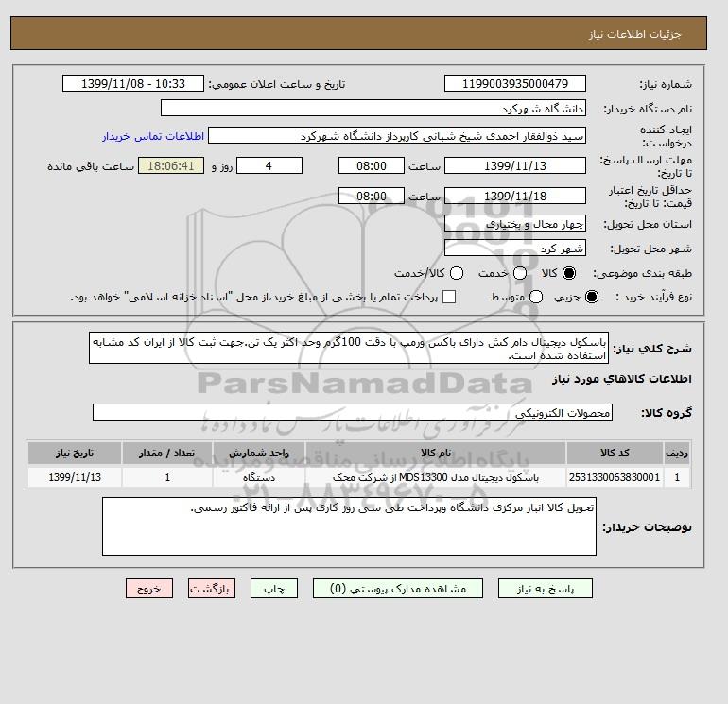This screenshot has height=704, width=728.
Task: Click the request creator field سید ذوالفقار احمدی
Action: 397,135
